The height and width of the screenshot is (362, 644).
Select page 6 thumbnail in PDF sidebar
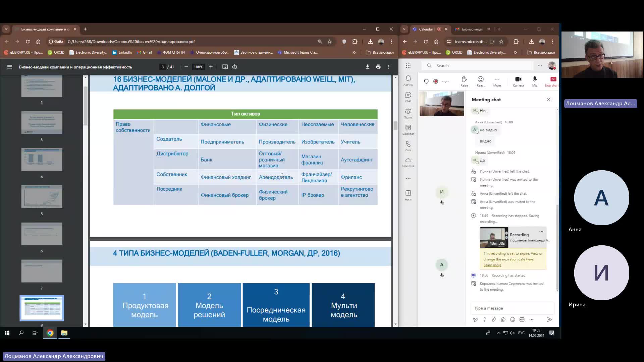click(42, 234)
